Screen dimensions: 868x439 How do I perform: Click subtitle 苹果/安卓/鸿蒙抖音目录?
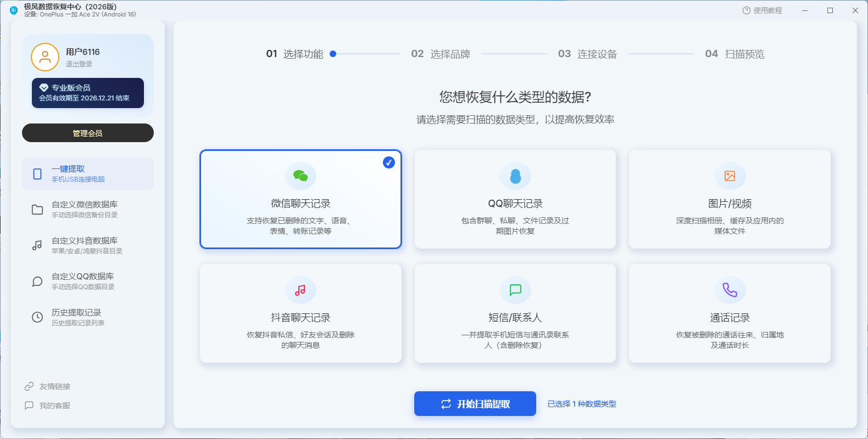[x=87, y=251]
